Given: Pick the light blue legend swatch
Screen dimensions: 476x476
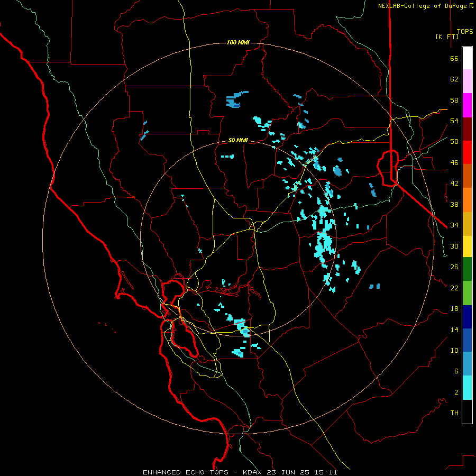Looking at the screenshot, I should point(467,364).
